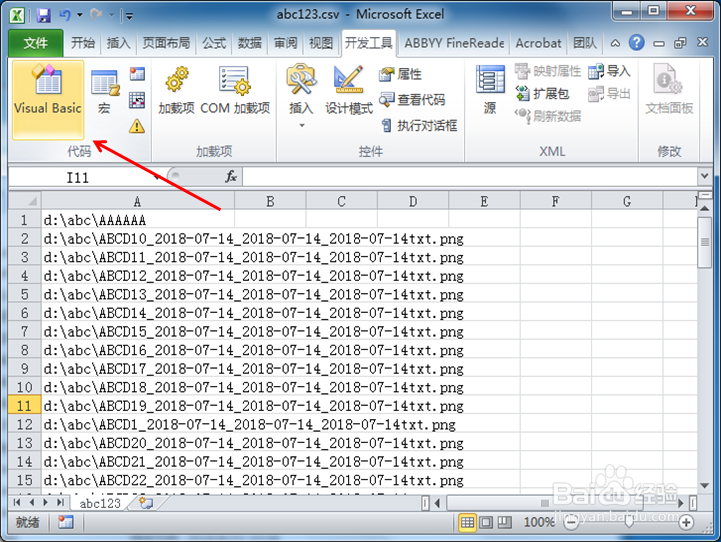Viewport: 721px width, 542px height.
Task: Click the macro record icon in status bar
Action: coord(66,522)
